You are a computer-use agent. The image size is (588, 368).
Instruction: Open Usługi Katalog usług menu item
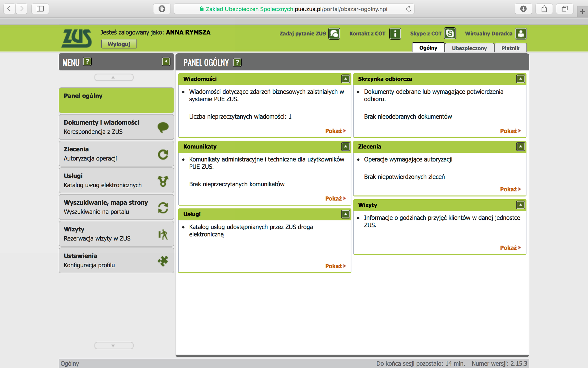(x=116, y=180)
